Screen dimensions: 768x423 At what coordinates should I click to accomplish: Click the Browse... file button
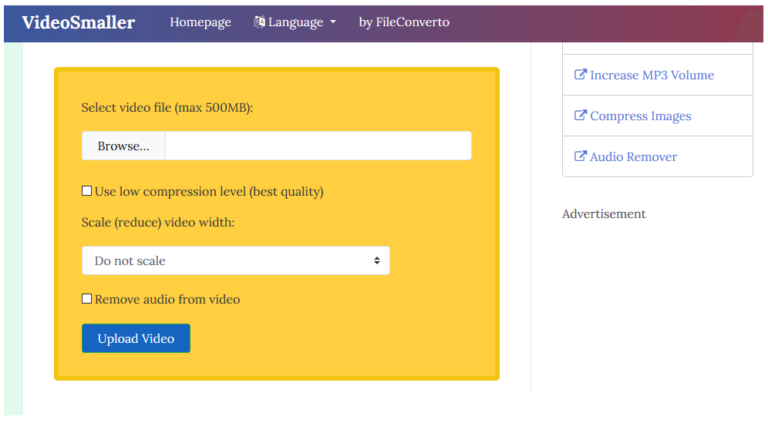tap(123, 146)
